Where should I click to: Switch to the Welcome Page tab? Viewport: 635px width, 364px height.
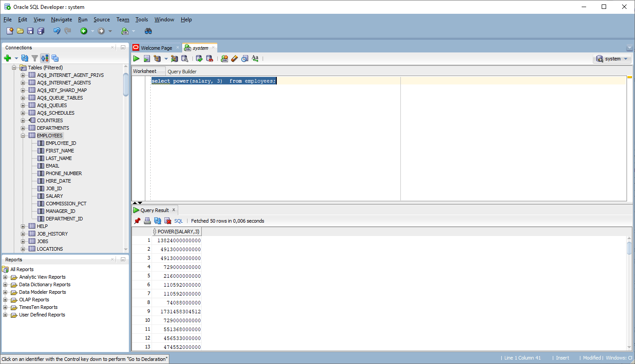156,47
